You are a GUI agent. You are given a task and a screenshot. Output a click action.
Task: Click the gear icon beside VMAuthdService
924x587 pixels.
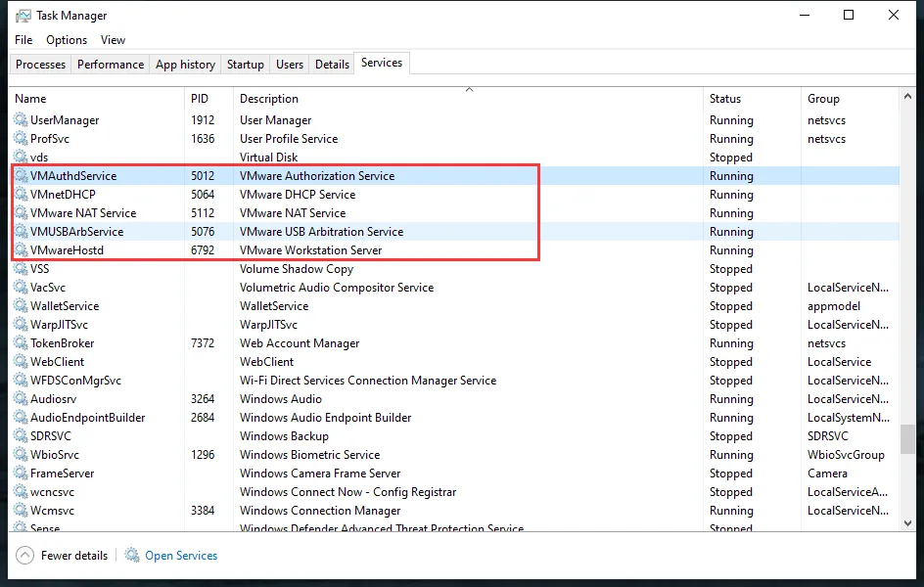(x=21, y=175)
